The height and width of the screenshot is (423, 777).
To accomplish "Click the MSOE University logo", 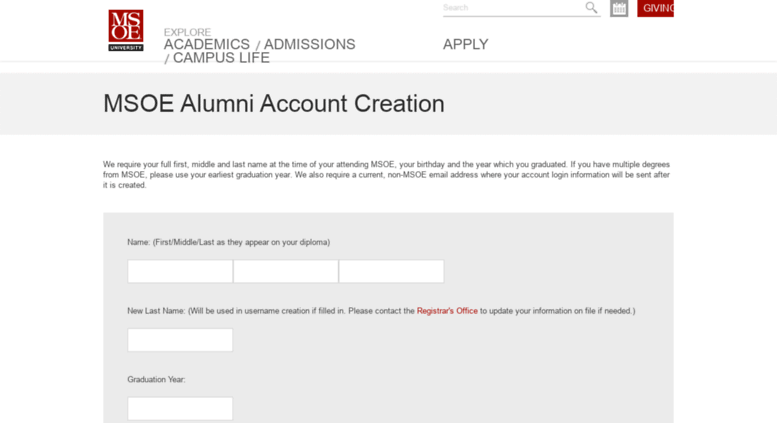I will 126,30.
